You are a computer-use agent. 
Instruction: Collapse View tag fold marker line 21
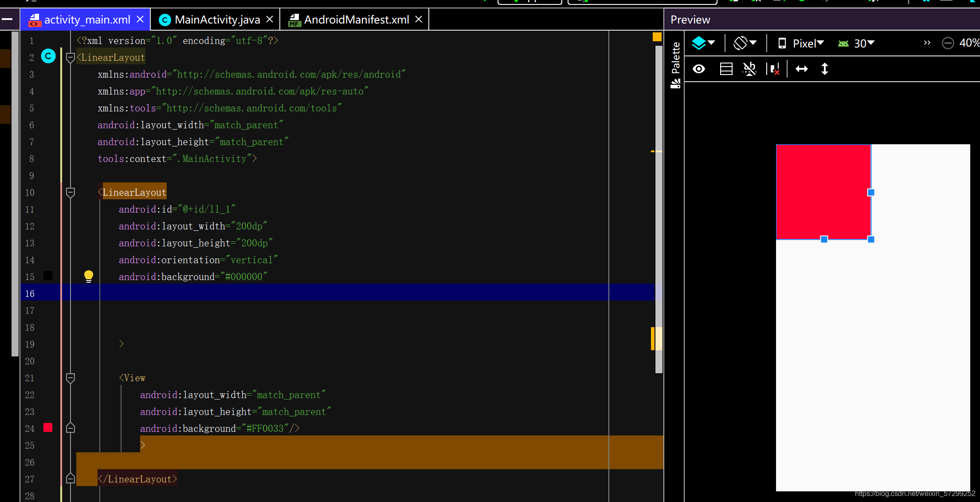click(70, 378)
